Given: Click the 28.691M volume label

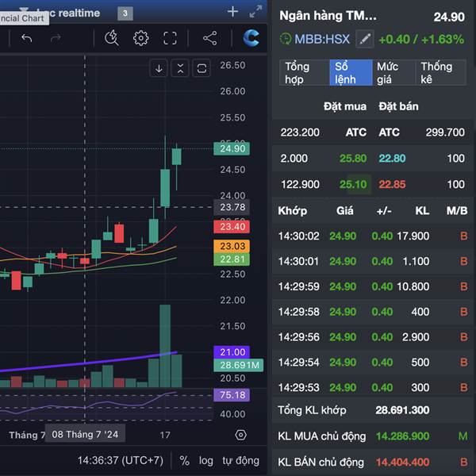Looking at the screenshot, I should click(239, 365).
